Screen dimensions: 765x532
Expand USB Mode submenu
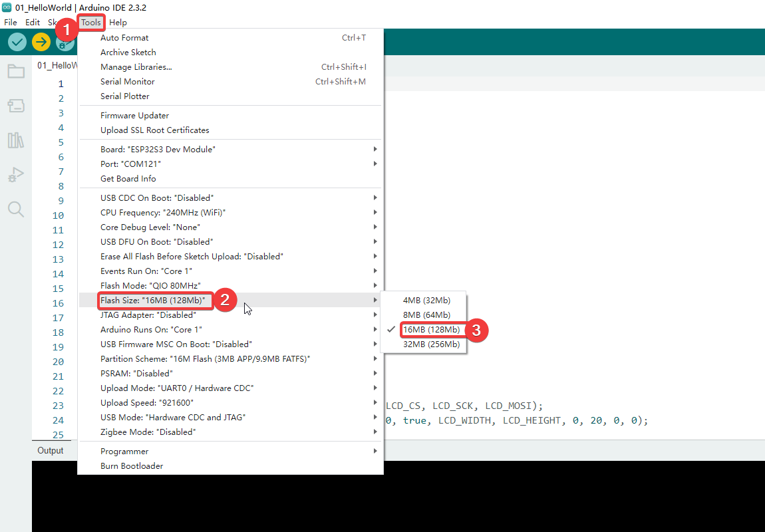(x=230, y=418)
